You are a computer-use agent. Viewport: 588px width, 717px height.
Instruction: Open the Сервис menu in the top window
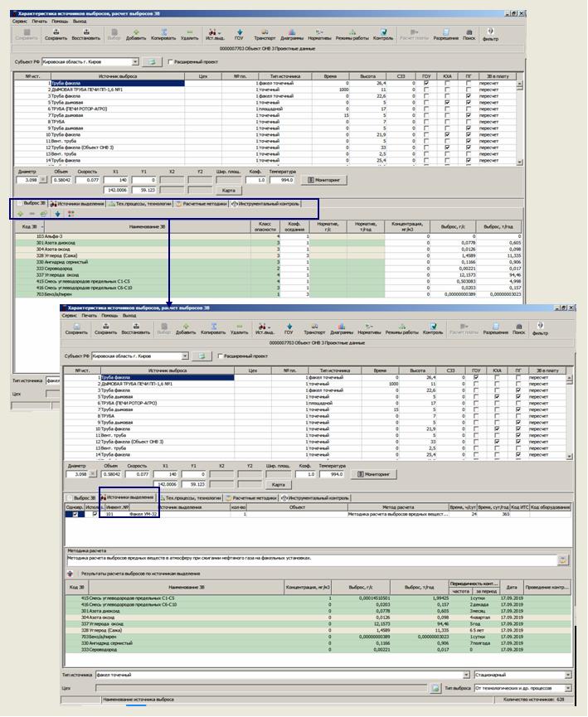click(18, 20)
